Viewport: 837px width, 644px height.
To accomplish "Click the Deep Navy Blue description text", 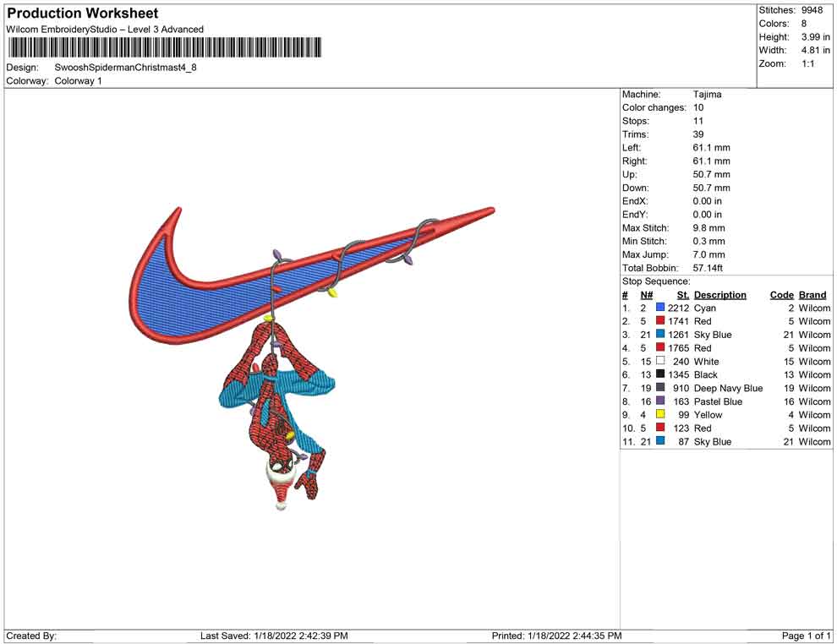I will (728, 388).
